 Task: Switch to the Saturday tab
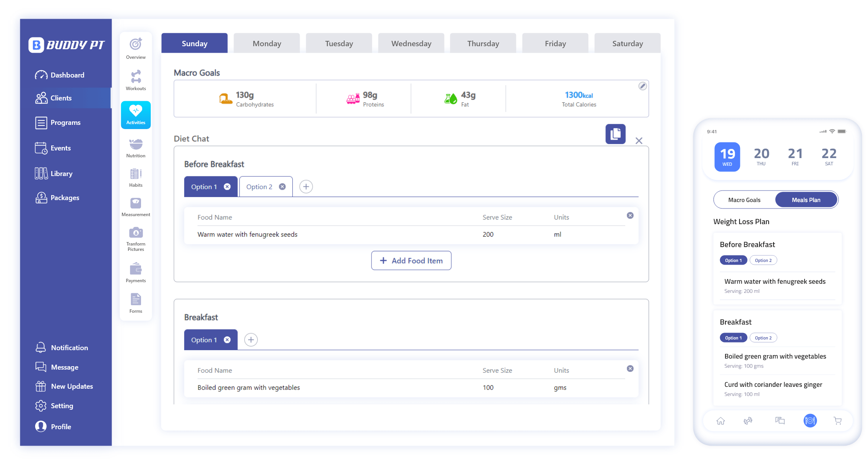(628, 43)
